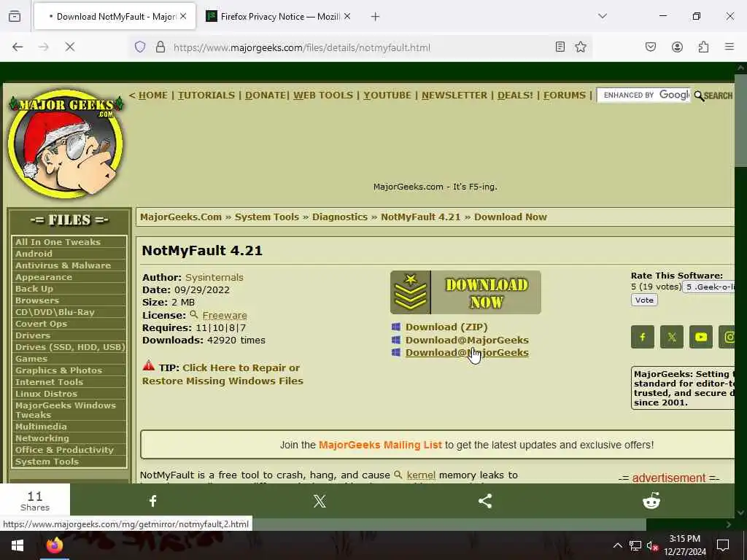Click the Vote button
This screenshot has width=747, height=560.
pyautogui.click(x=644, y=300)
